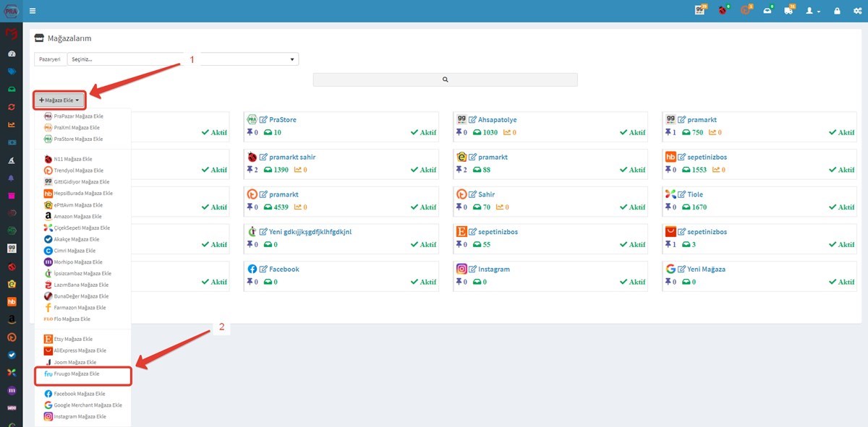Click the Pazaryeri label
Image resolution: width=868 pixels, height=427 pixels.
pos(50,59)
